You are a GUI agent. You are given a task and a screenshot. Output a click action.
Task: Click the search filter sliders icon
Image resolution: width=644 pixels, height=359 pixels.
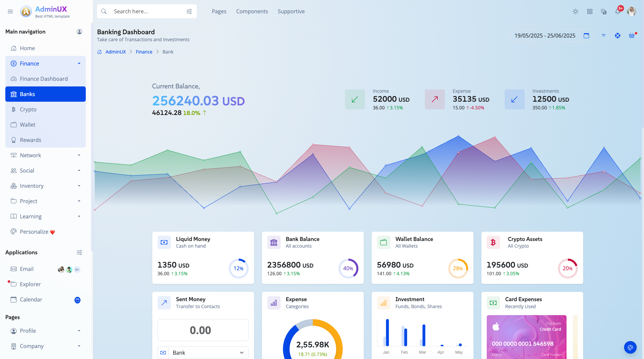[x=189, y=11]
